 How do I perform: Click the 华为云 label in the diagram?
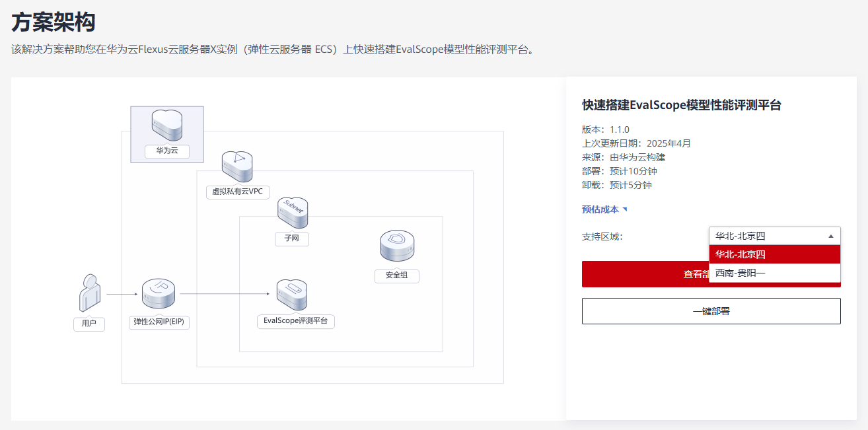(x=167, y=151)
